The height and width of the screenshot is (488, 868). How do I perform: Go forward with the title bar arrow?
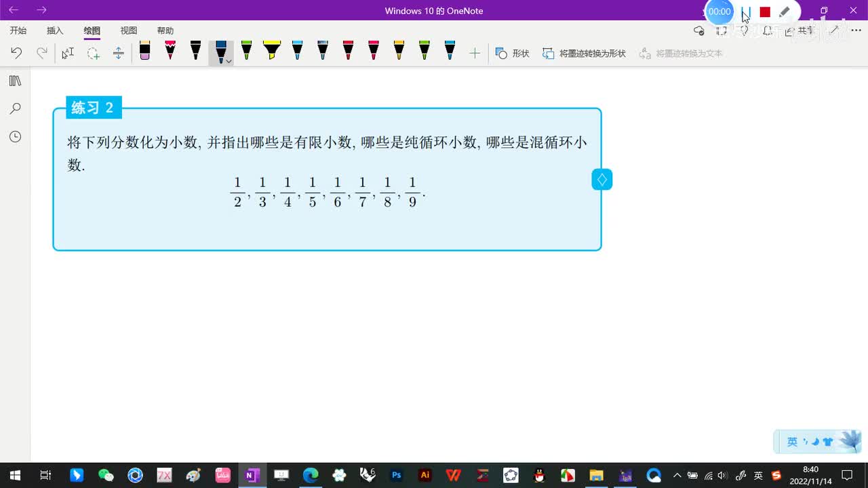click(x=41, y=10)
